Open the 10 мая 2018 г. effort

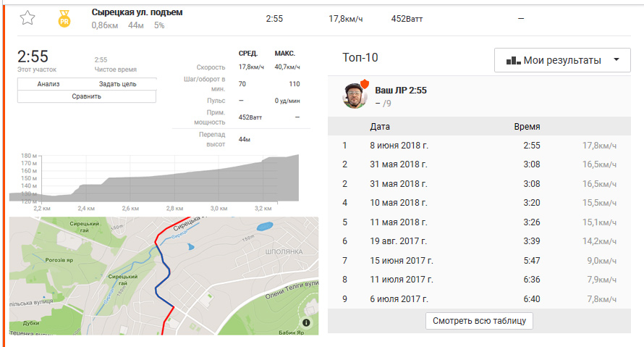[399, 203]
